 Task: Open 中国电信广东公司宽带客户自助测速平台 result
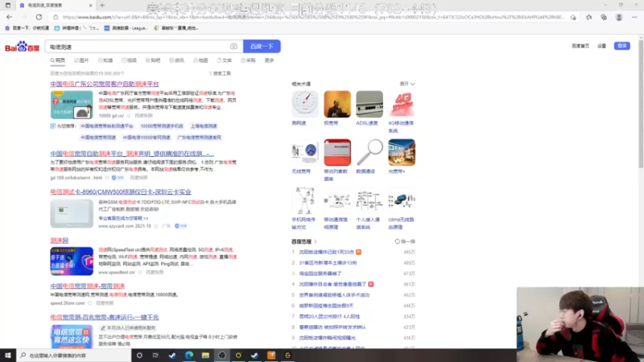[x=105, y=84]
